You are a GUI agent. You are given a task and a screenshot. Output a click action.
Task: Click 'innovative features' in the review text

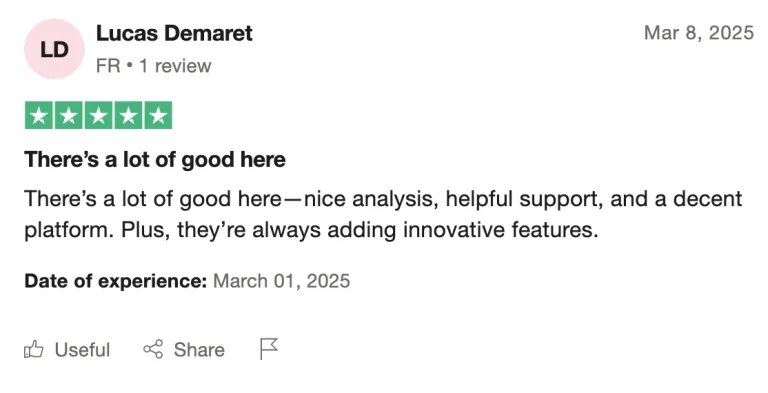pyautogui.click(x=501, y=230)
